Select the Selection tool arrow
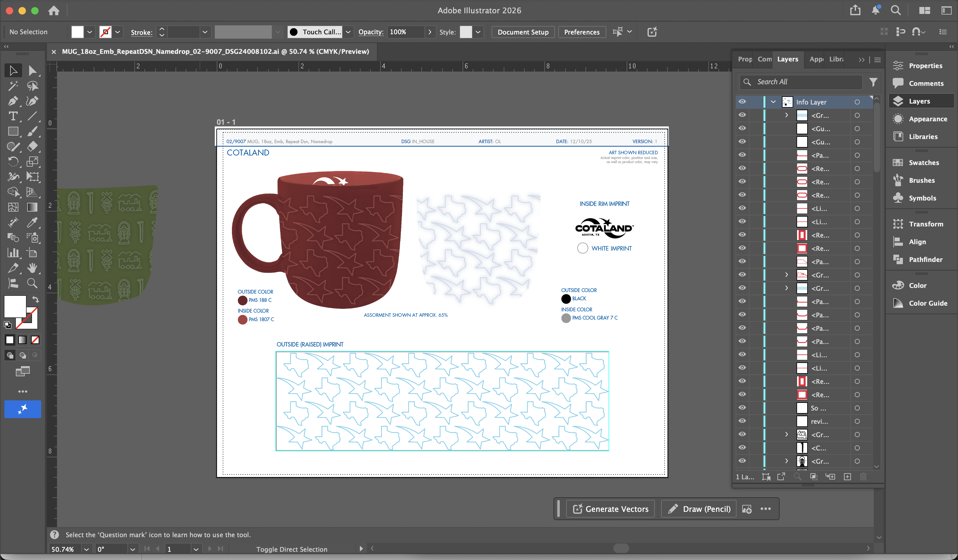Screen dimensions: 958x560 coord(13,71)
